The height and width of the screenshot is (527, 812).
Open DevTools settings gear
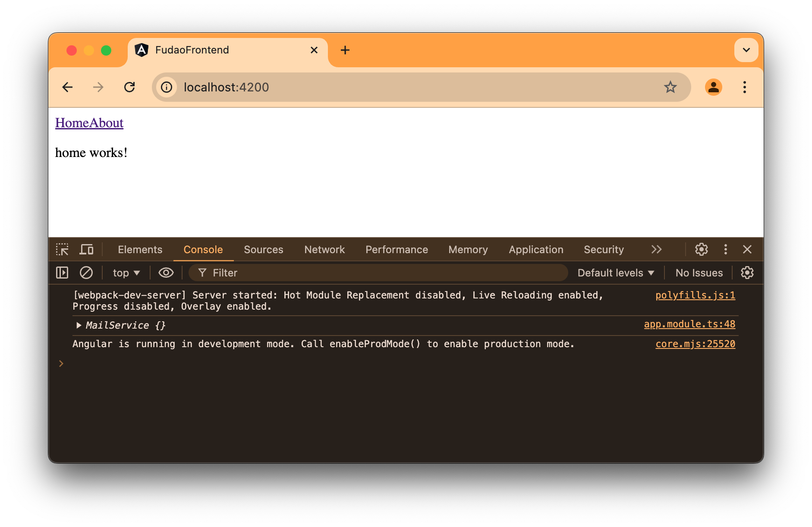click(x=701, y=249)
